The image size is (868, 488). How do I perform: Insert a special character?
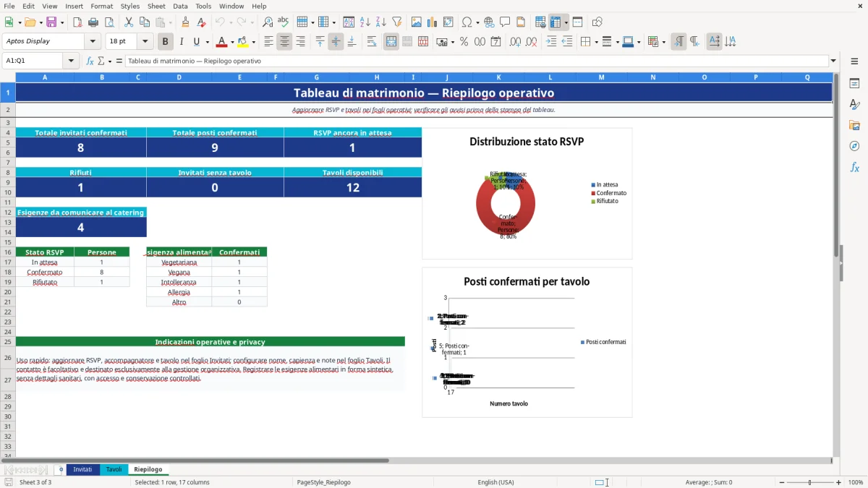pos(467,22)
